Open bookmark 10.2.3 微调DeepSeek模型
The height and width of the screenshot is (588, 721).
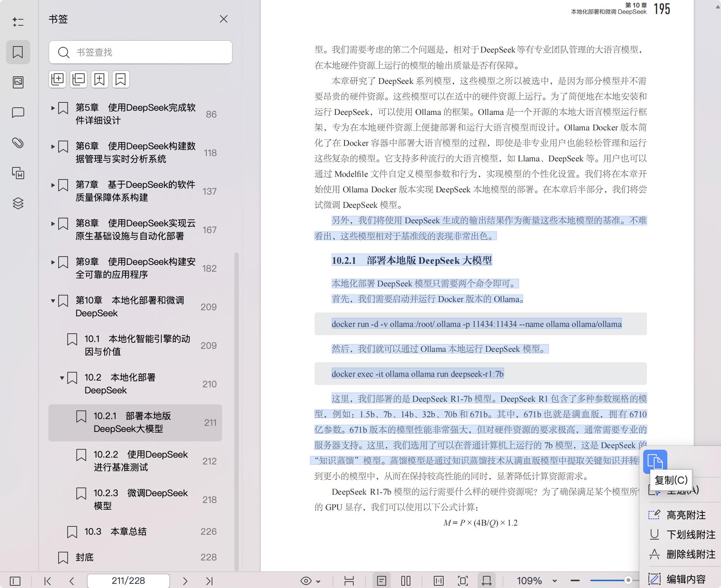point(135,500)
